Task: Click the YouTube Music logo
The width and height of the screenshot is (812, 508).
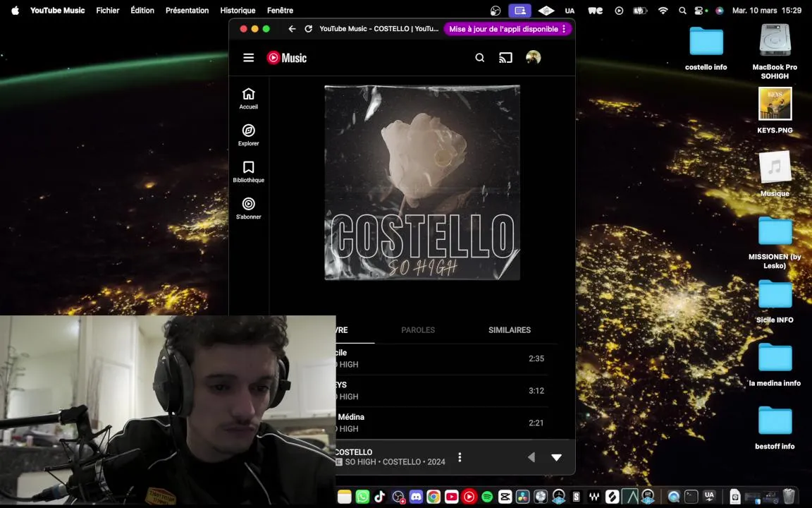Action: point(286,58)
